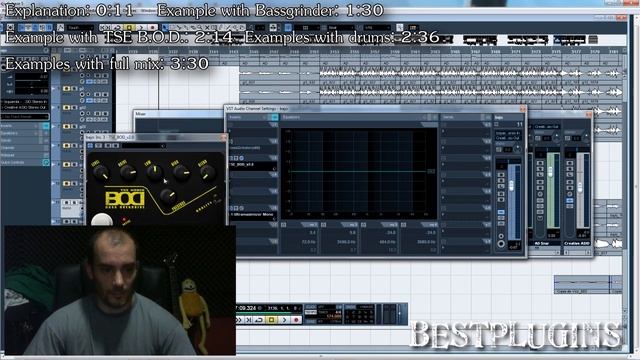
Task: Click the pan control in channel settings strip
Action: tap(517, 149)
